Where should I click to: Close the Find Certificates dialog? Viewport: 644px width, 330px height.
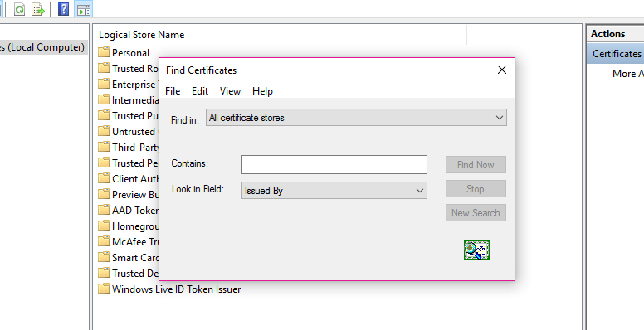[502, 70]
